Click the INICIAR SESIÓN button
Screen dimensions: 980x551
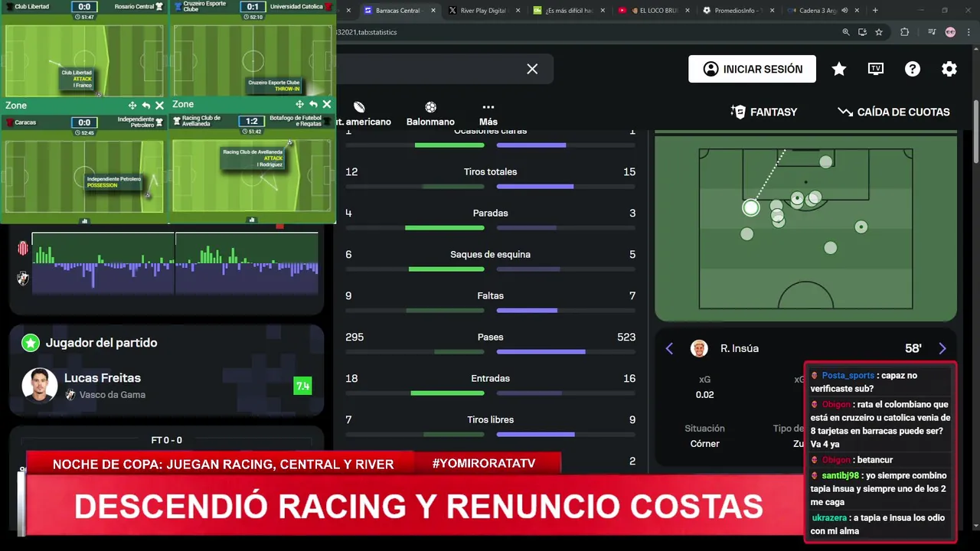tap(752, 69)
